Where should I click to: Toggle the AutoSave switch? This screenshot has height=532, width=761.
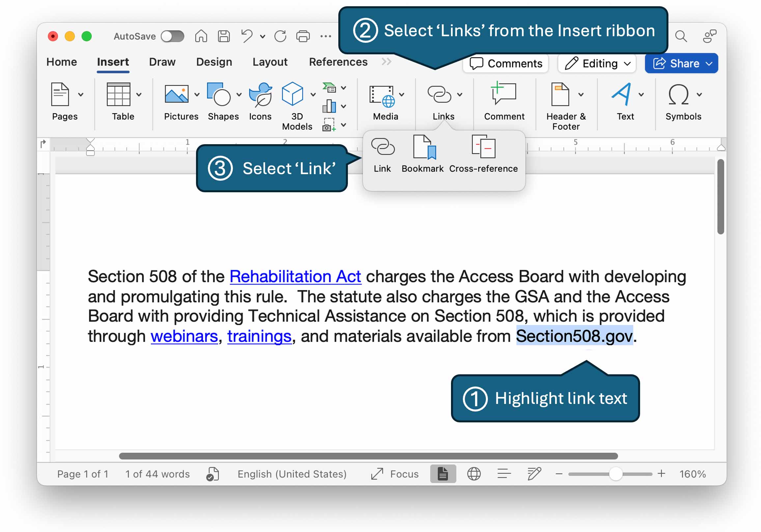coord(172,36)
